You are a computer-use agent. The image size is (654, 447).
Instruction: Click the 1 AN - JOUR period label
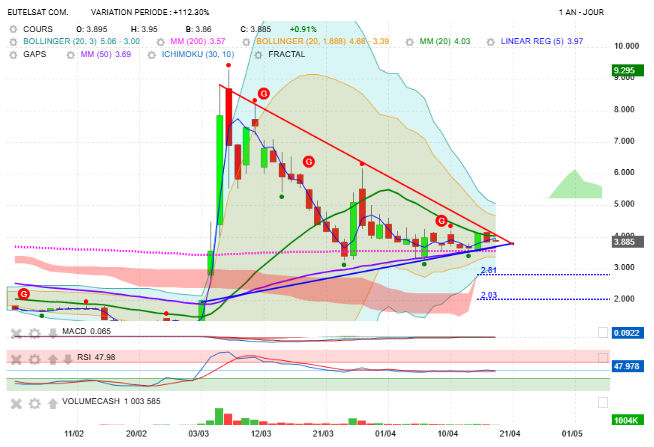[x=581, y=12]
